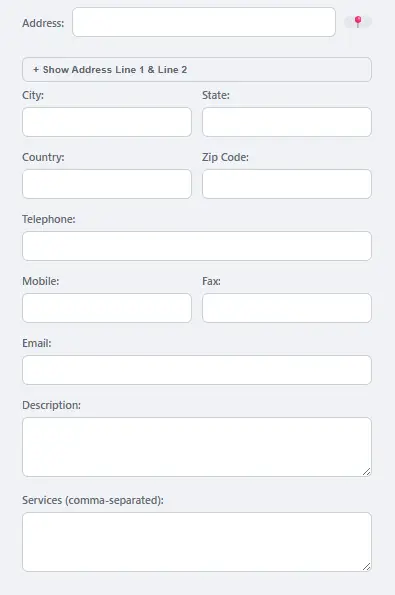This screenshot has width=395, height=595.
Task: Click the Email label
Action: (37, 343)
